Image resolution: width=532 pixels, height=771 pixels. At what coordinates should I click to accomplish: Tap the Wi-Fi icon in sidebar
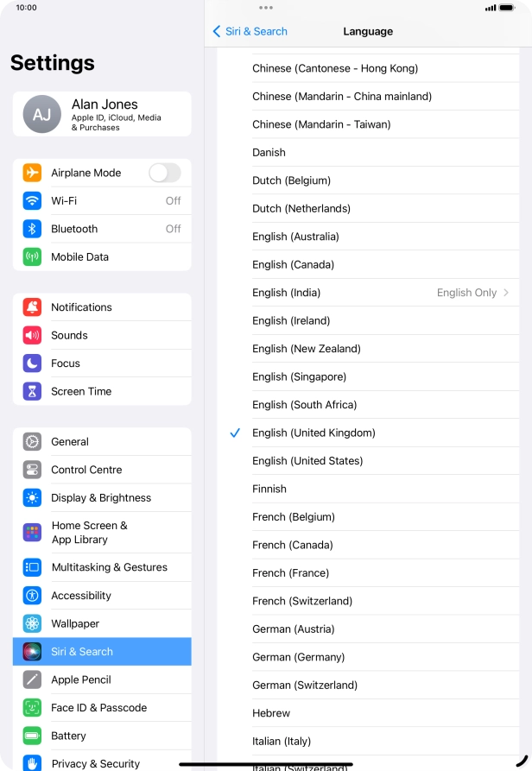(32, 200)
